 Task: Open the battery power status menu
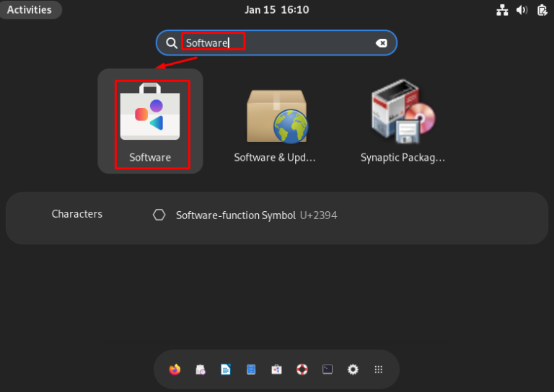pyautogui.click(x=542, y=10)
